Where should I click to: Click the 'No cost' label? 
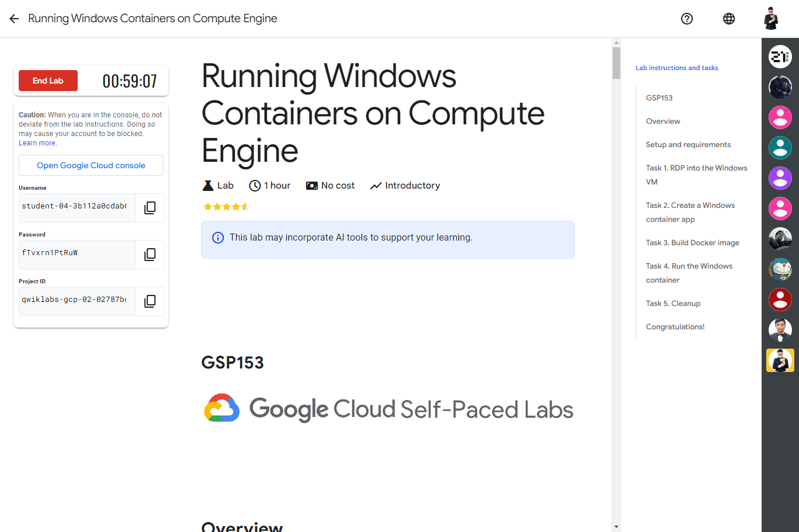(338, 186)
